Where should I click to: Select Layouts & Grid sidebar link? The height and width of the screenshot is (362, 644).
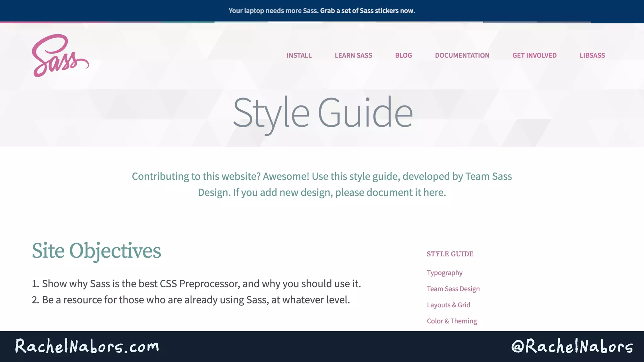tap(448, 305)
